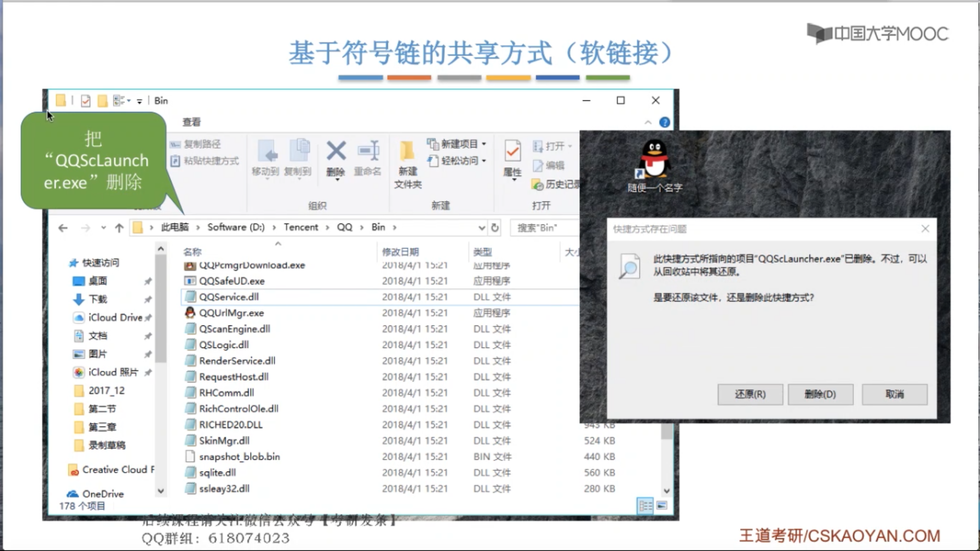Image resolution: width=980 pixels, height=551 pixels.
Task: Select the QQSafeUD.exe file
Action: tap(232, 281)
